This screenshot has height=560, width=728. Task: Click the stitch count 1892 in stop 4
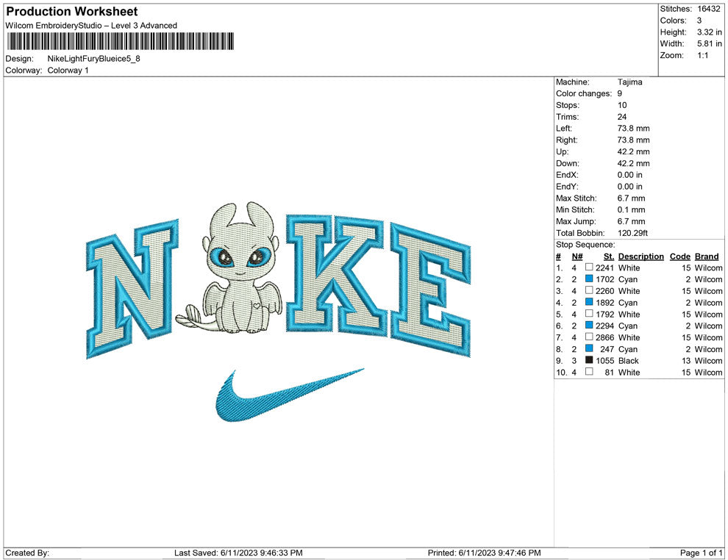click(605, 303)
